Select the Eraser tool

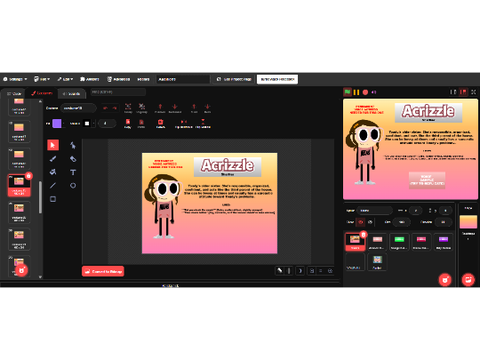click(73, 159)
